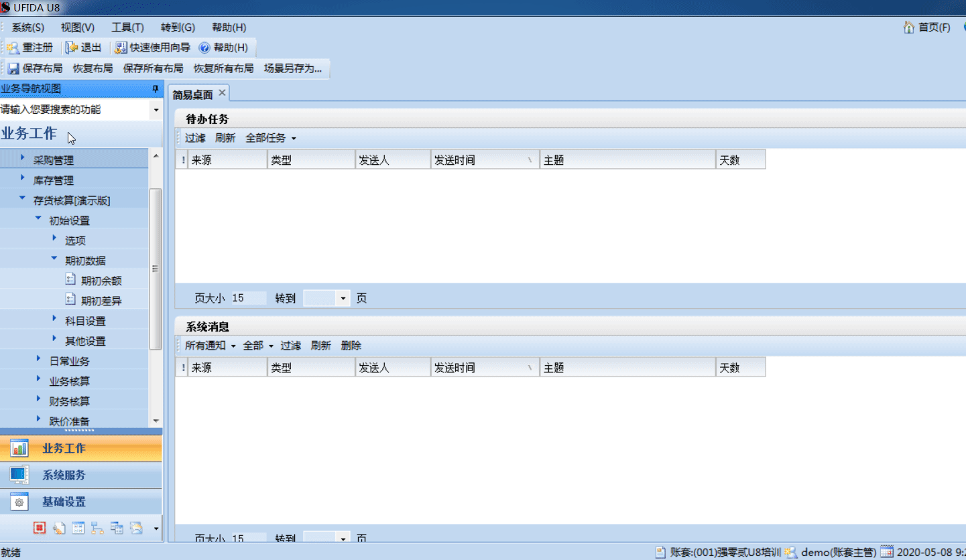Open the 帮助(H) menu in the menu bar
This screenshot has height=560, width=966.
pyautogui.click(x=229, y=27)
